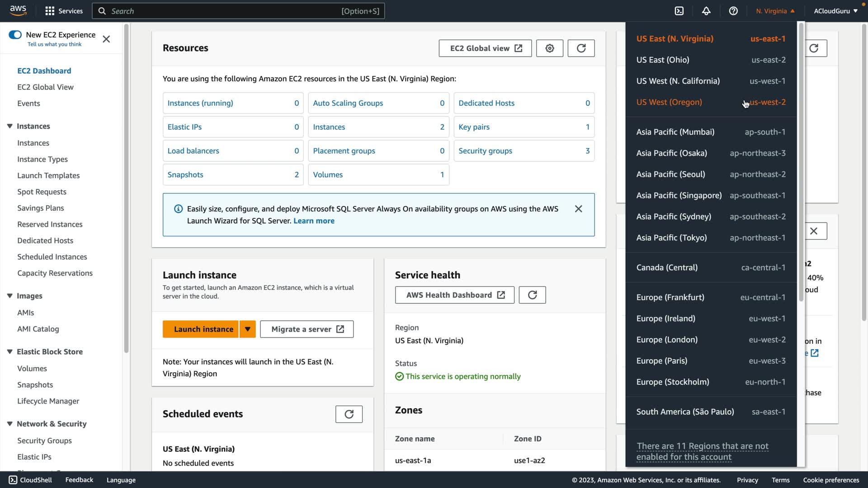Open the help question mark icon
This screenshot has width=868, height=488.
[733, 11]
